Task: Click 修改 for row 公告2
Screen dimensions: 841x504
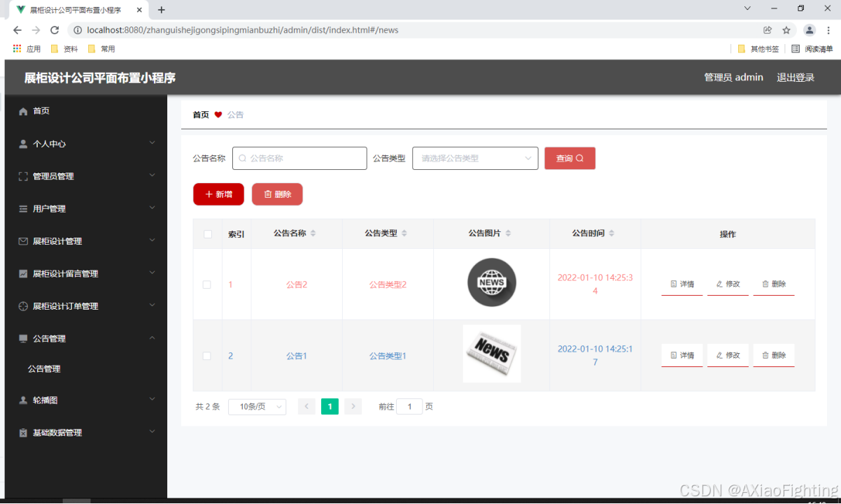Action: 728,285
